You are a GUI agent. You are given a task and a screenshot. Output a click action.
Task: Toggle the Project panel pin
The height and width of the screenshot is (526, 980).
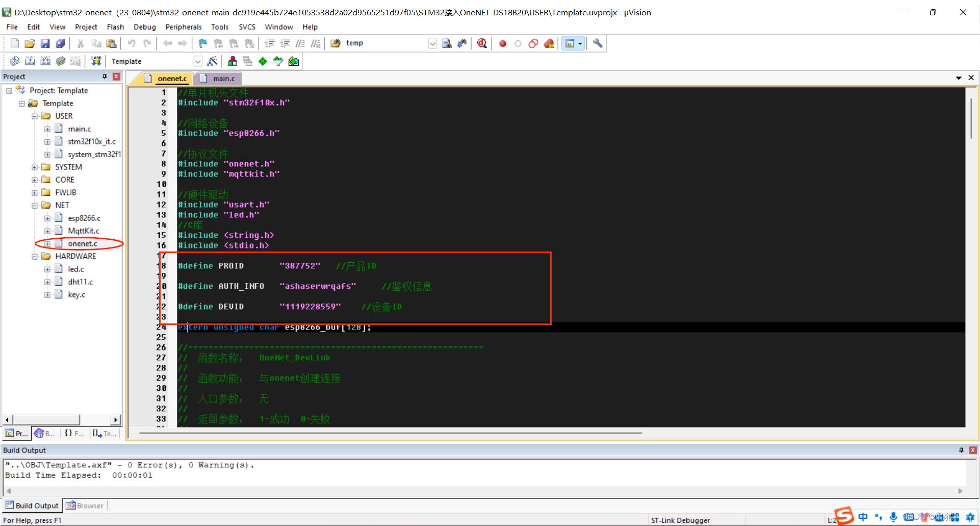click(x=105, y=77)
